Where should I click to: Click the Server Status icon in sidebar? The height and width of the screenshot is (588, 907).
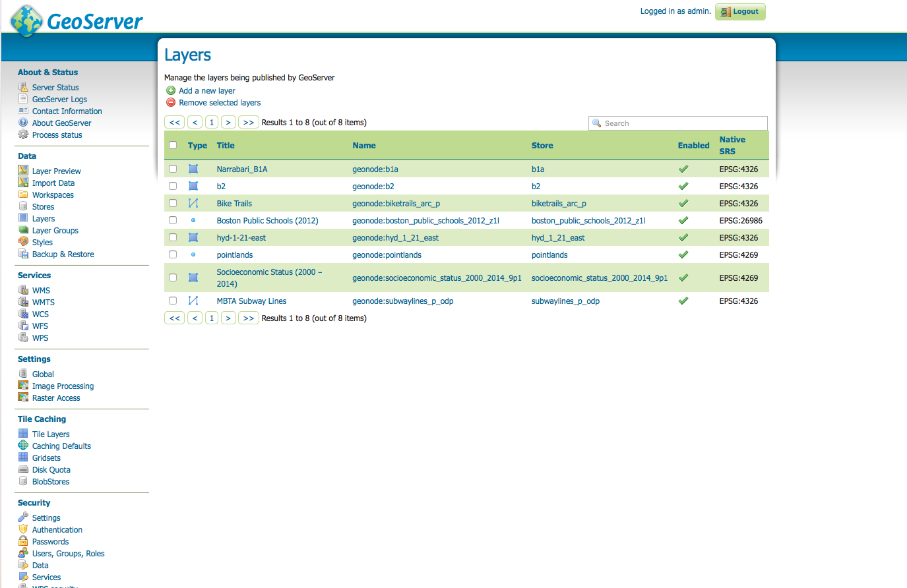point(23,87)
